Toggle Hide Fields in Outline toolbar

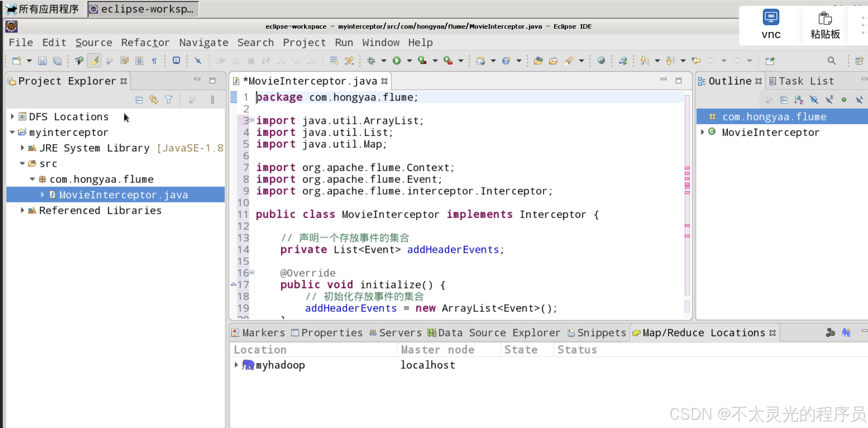814,100
